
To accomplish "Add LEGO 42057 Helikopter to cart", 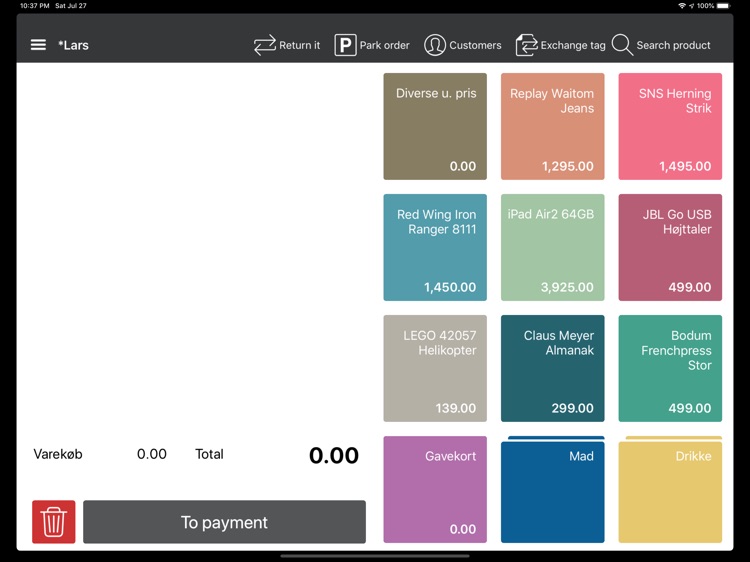I will (x=435, y=368).
